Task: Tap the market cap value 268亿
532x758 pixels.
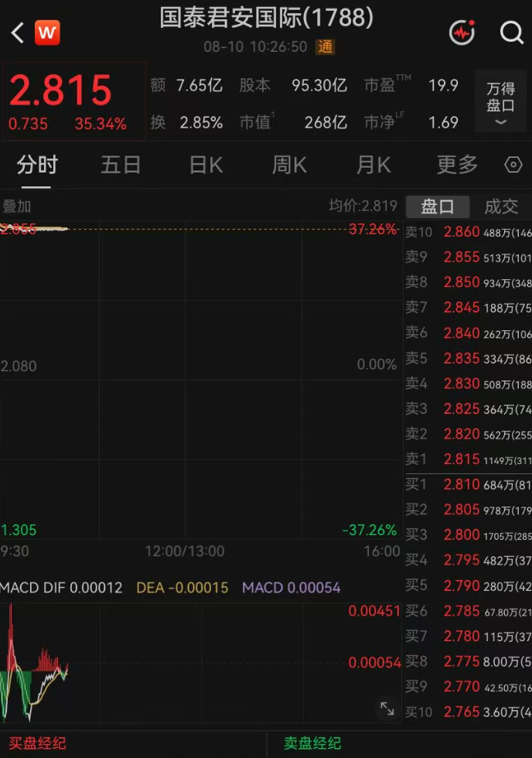Action: pos(326,122)
